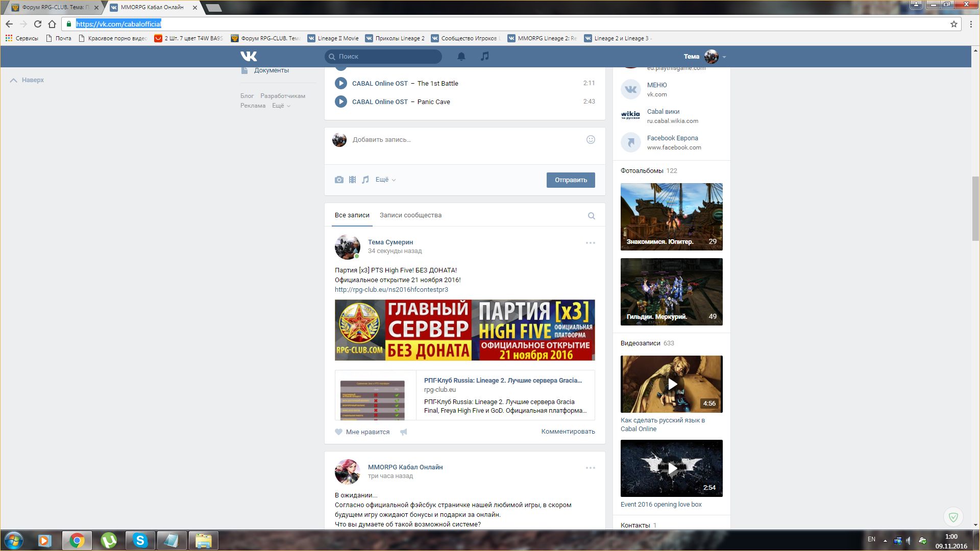Open the music note icon in VK header
Image resolution: width=980 pixels, height=551 pixels.
[485, 56]
